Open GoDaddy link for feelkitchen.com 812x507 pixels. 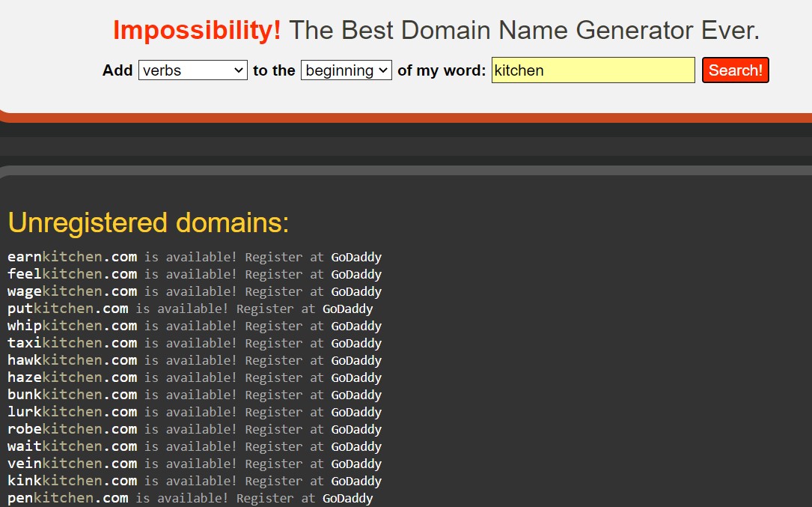pos(356,274)
